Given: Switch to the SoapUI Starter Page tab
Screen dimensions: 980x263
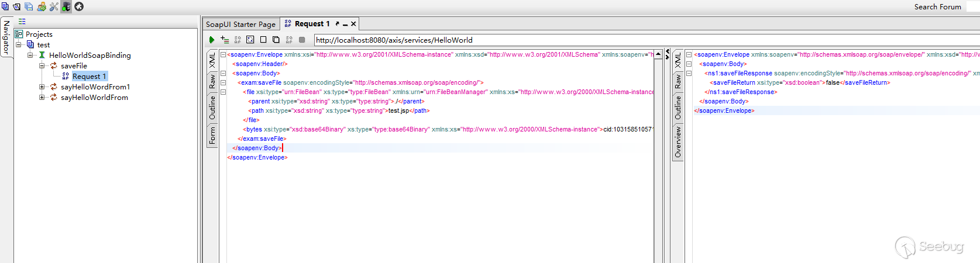Looking at the screenshot, I should pos(240,24).
